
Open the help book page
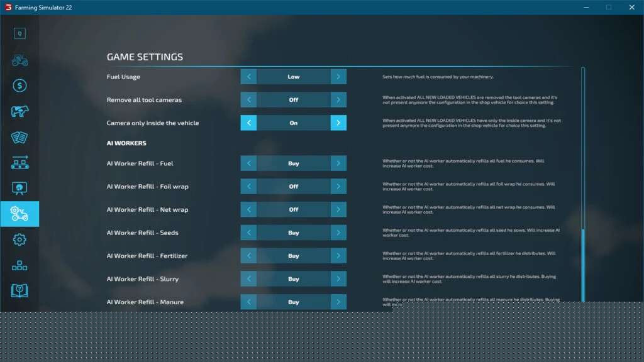19,290
